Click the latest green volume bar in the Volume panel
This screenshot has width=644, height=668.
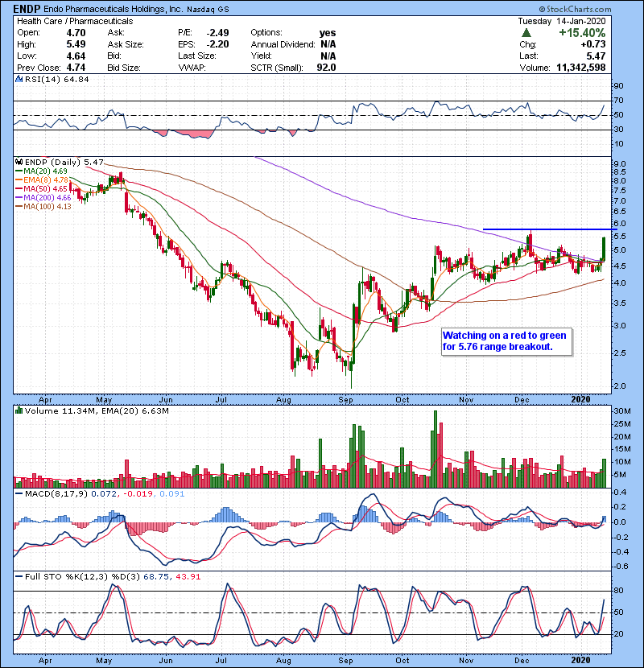click(604, 473)
